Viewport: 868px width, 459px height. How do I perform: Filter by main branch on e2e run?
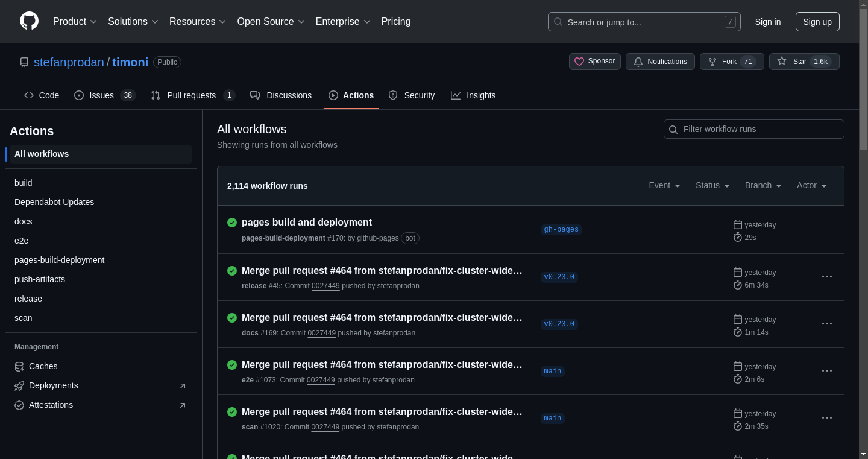pos(553,372)
